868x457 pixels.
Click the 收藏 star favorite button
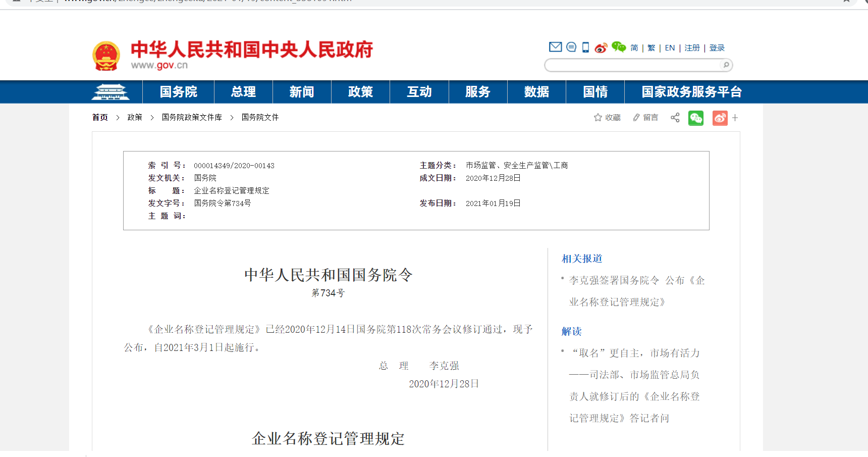tap(607, 118)
